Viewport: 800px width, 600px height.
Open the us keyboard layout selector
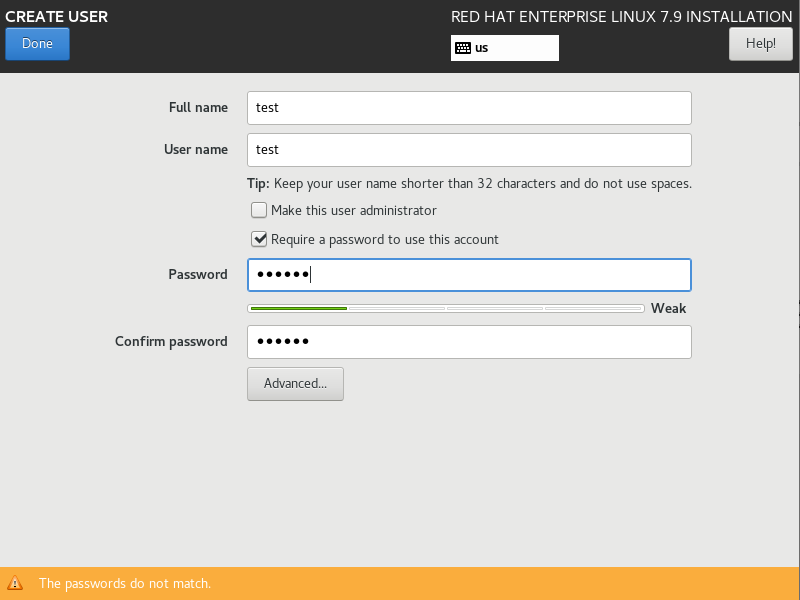(x=505, y=48)
